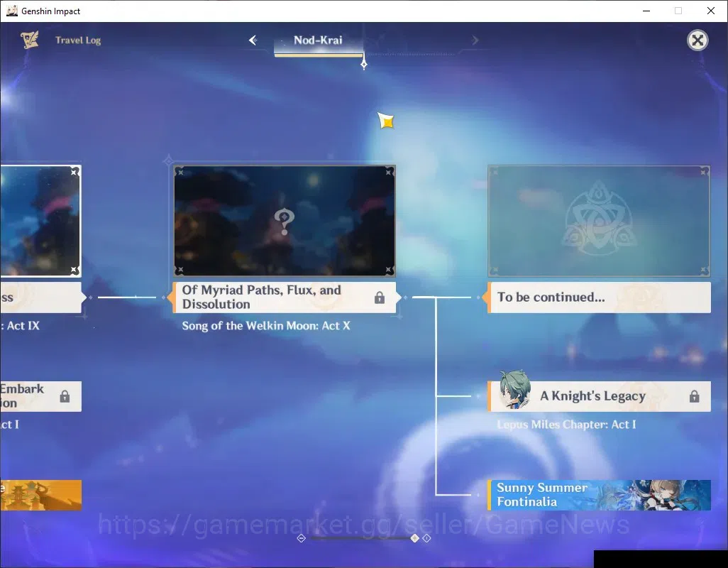
Task: Open Of Myriad Paths, Flux, and Dissolution quest
Action: coord(284,297)
